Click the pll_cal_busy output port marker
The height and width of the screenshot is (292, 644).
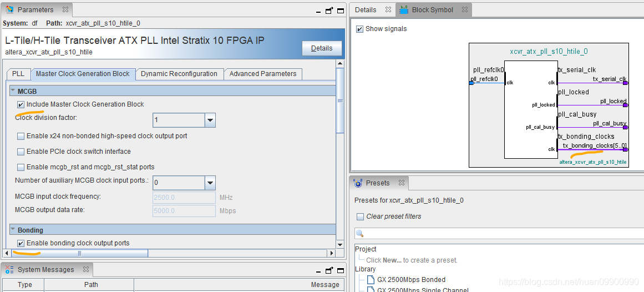coord(625,128)
